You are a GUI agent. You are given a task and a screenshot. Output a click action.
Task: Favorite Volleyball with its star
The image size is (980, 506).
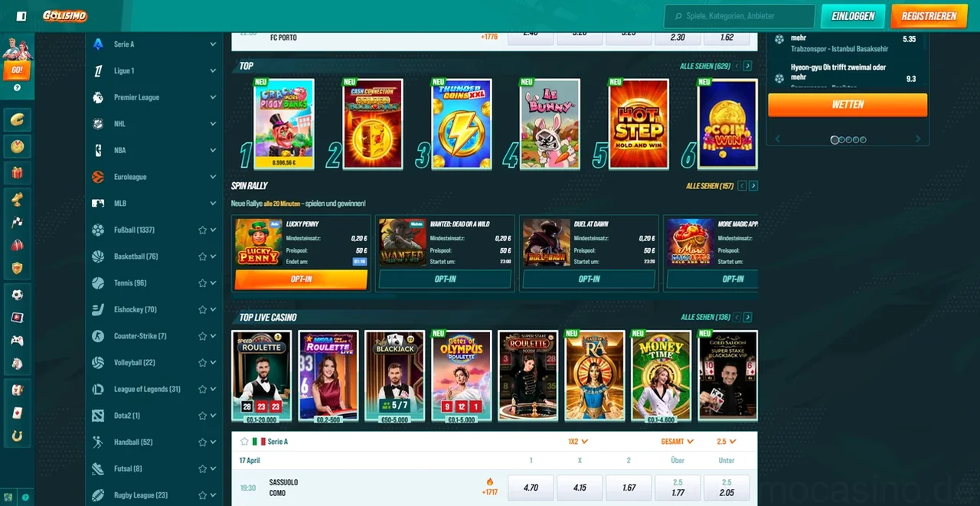click(203, 363)
